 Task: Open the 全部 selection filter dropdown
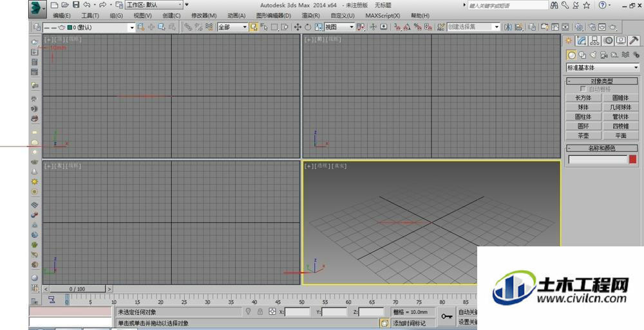coord(232,27)
